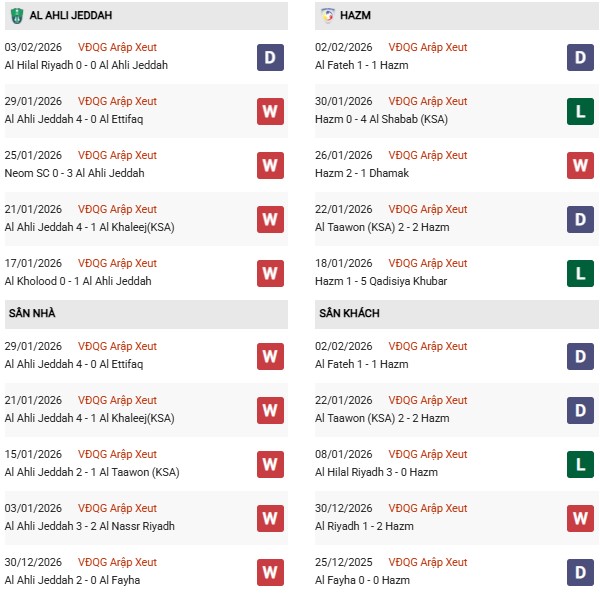The width and height of the screenshot is (600, 594).
Task: Click loss badge for Hazm 1-5 Qadisiya Khubar
Action: coord(580,273)
